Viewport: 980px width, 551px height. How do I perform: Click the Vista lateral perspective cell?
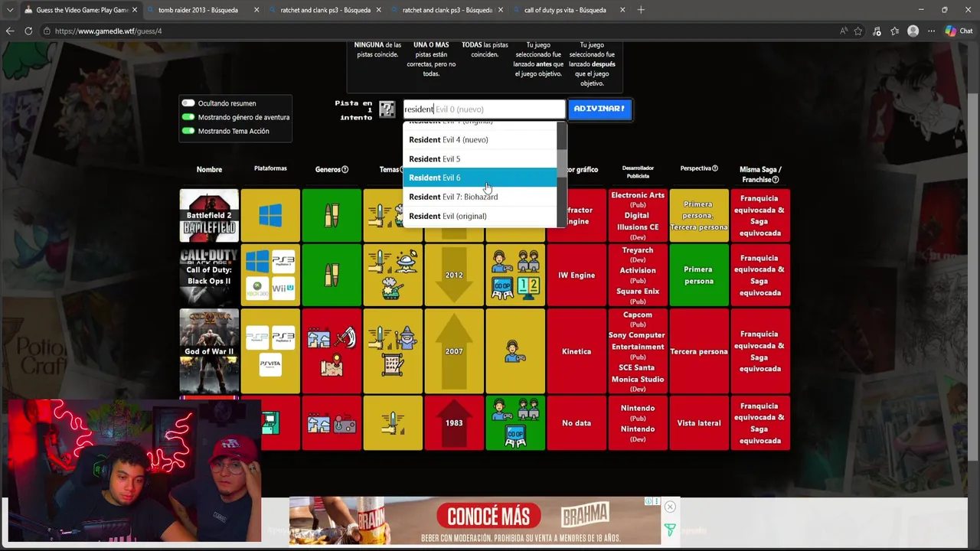click(x=699, y=422)
